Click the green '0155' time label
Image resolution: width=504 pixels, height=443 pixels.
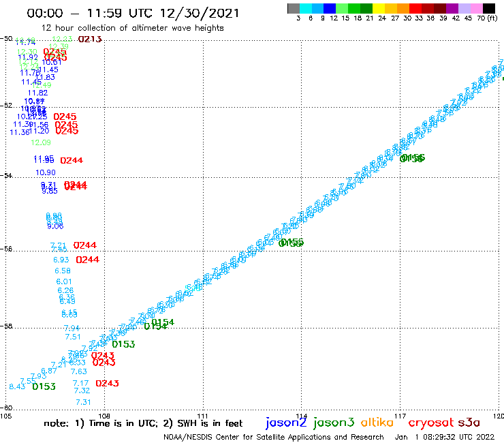pyautogui.click(x=291, y=243)
